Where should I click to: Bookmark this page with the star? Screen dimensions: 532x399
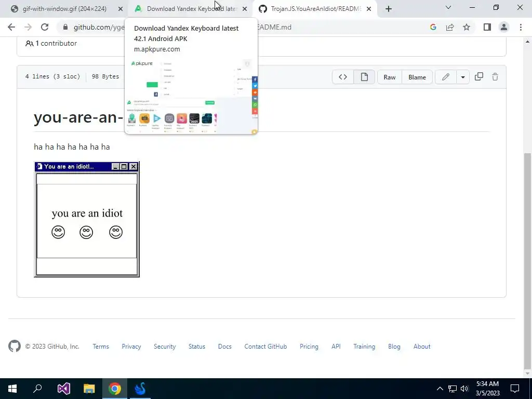tap(467, 27)
